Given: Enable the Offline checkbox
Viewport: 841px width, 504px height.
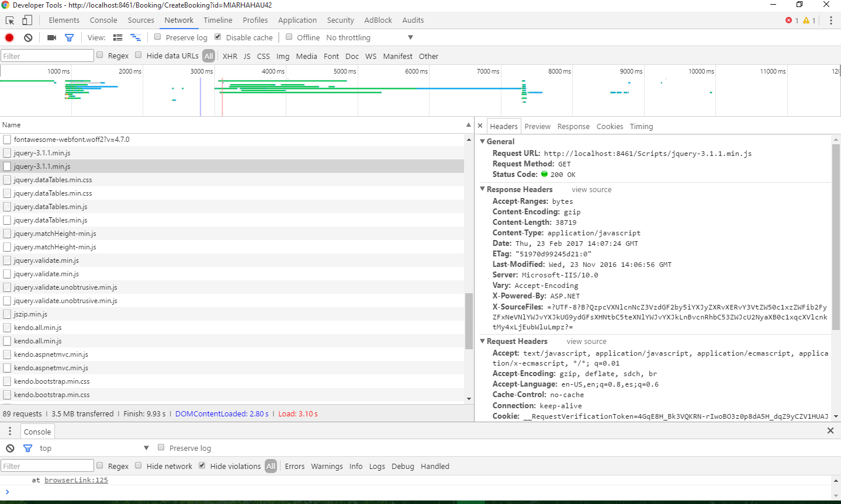Looking at the screenshot, I should pos(289,37).
